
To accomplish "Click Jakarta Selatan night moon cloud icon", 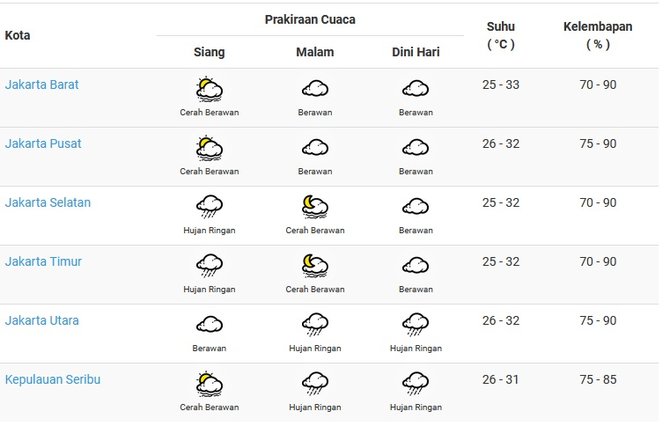I will click(315, 207).
